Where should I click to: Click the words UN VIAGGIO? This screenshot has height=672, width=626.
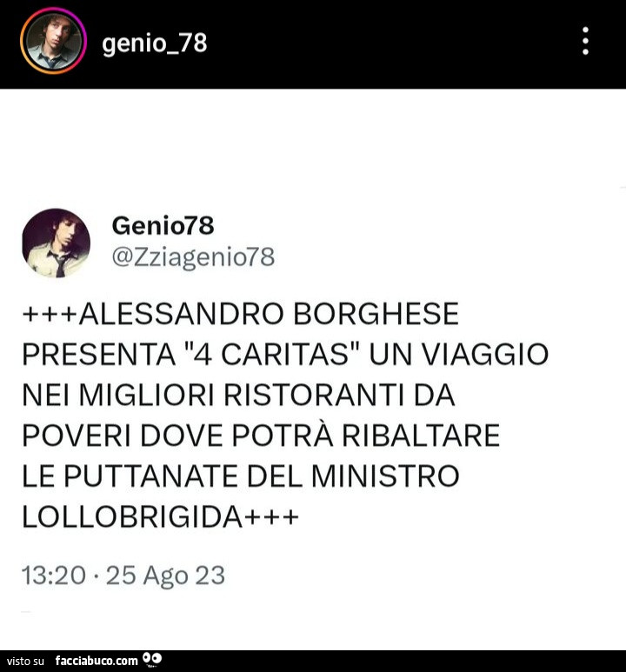click(x=459, y=354)
